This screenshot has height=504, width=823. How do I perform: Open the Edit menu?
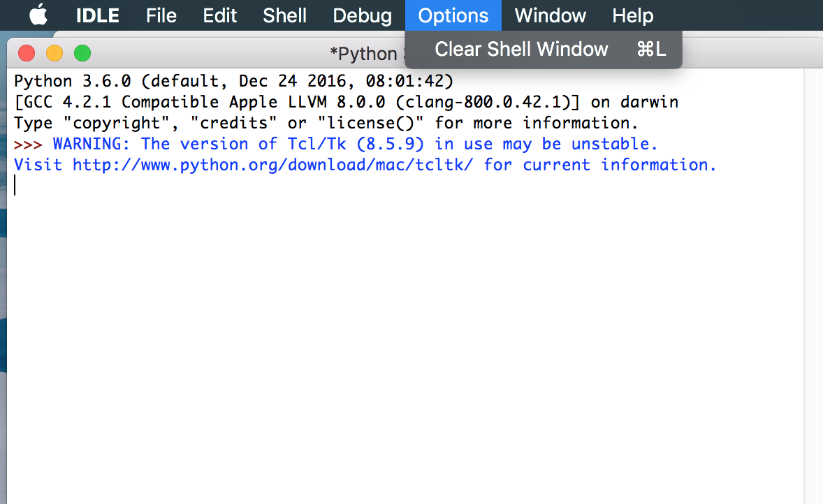click(219, 15)
